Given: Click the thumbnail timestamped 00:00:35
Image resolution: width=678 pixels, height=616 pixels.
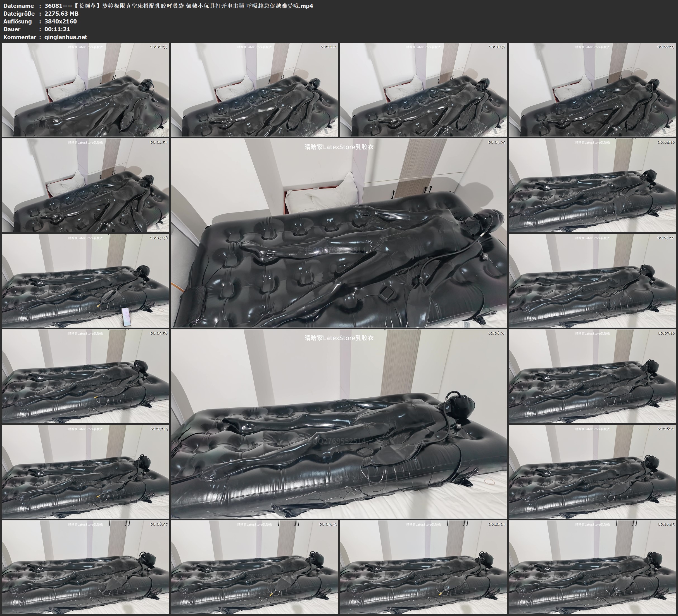Looking at the screenshot, I should [85, 89].
